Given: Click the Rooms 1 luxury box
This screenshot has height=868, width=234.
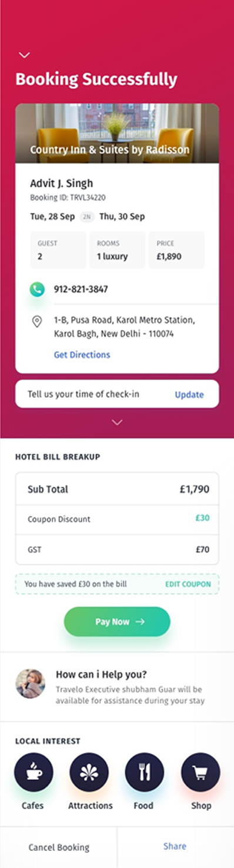Looking at the screenshot, I should point(117,250).
